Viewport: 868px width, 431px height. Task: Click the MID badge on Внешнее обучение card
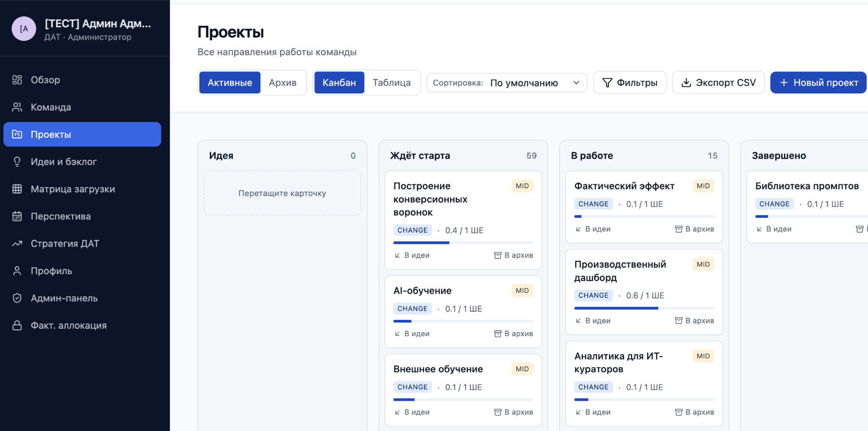coord(522,369)
